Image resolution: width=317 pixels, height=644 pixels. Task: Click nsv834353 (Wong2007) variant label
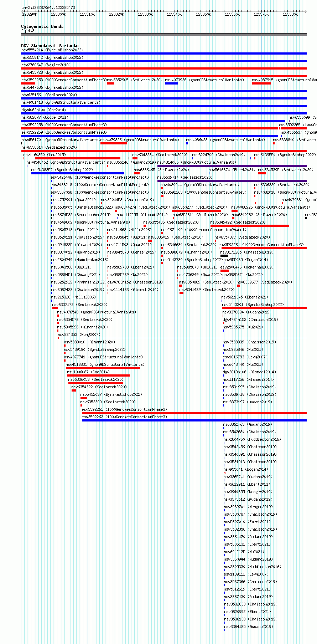click(79, 335)
